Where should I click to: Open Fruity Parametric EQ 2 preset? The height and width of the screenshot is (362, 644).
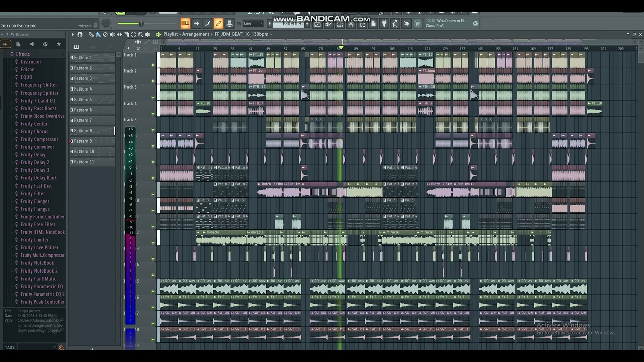click(42, 294)
